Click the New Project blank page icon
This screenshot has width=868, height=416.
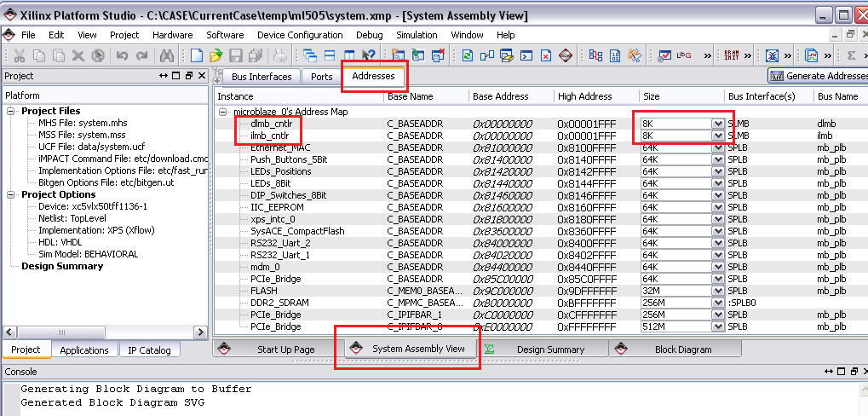click(197, 55)
